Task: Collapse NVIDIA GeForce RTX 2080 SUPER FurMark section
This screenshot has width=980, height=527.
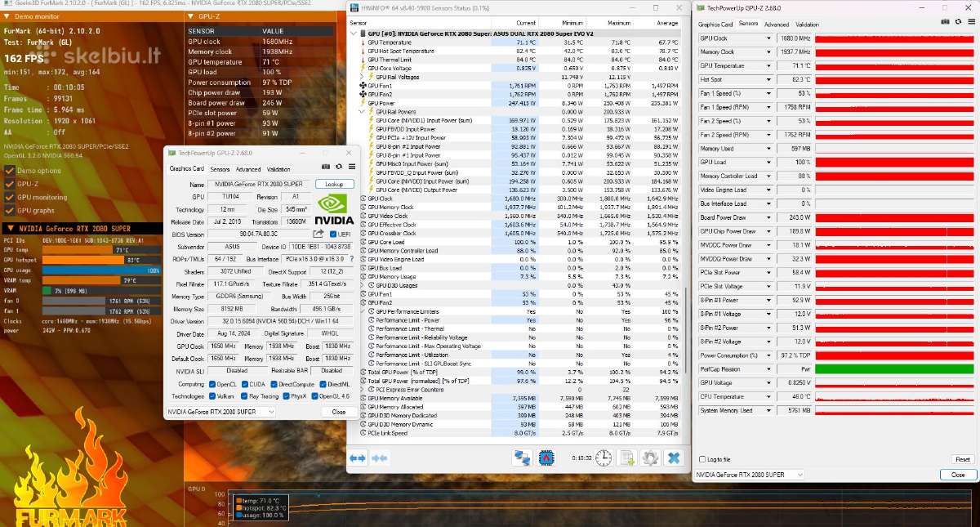Action: coord(9,228)
